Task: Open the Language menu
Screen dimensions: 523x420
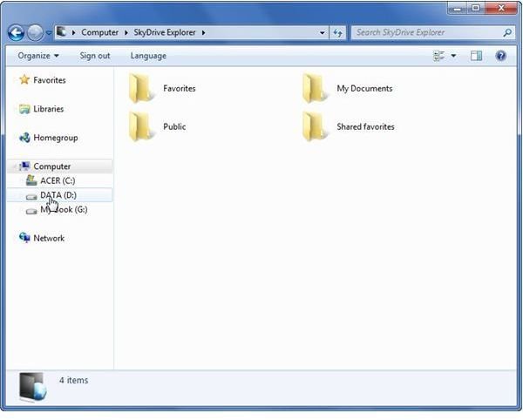Action: point(148,56)
